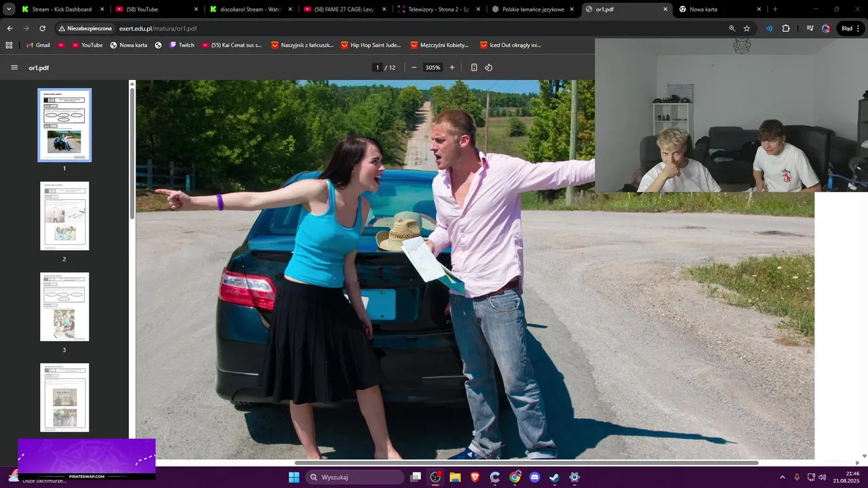
Task: Open the tab search dropdown arrow
Action: point(9,9)
